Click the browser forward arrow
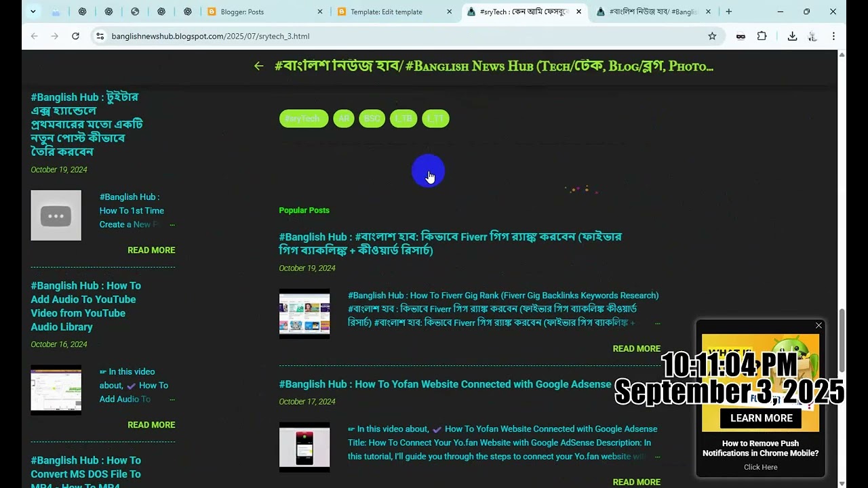The width and height of the screenshot is (868, 488). tap(54, 36)
